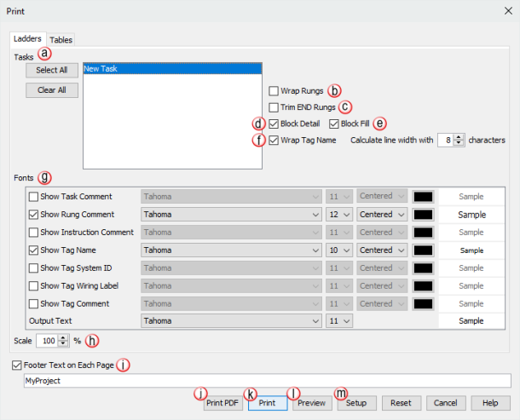Open the print Preview
520x420 pixels.
coord(311,402)
